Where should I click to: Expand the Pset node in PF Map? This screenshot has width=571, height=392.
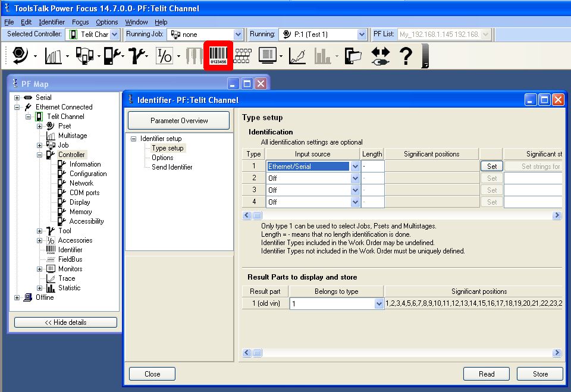pyautogui.click(x=39, y=127)
